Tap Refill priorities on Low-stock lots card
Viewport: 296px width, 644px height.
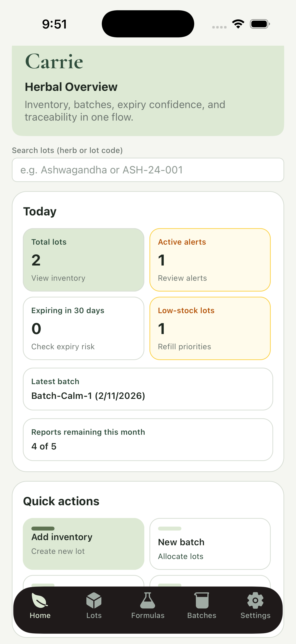point(184,346)
